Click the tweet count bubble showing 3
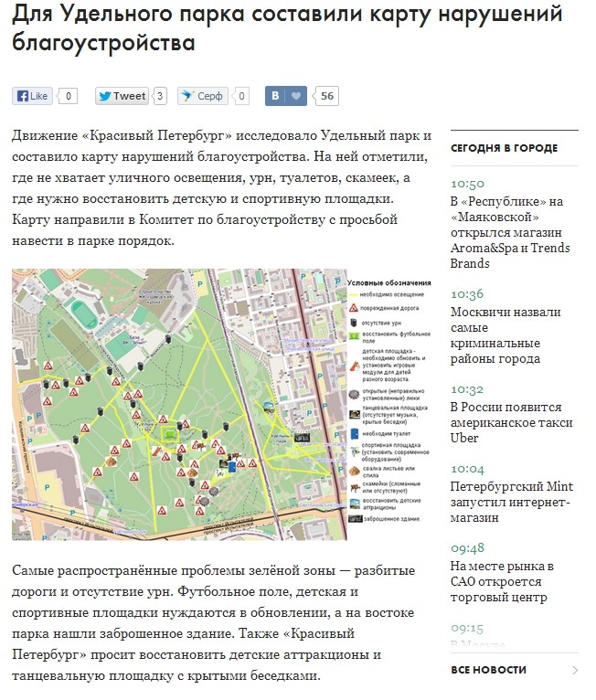The height and width of the screenshot is (700, 596). (x=160, y=96)
